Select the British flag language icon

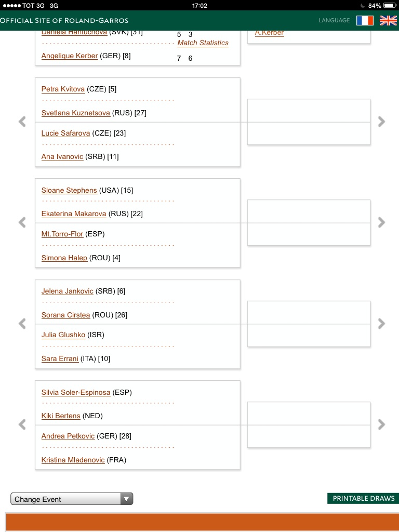coord(388,20)
